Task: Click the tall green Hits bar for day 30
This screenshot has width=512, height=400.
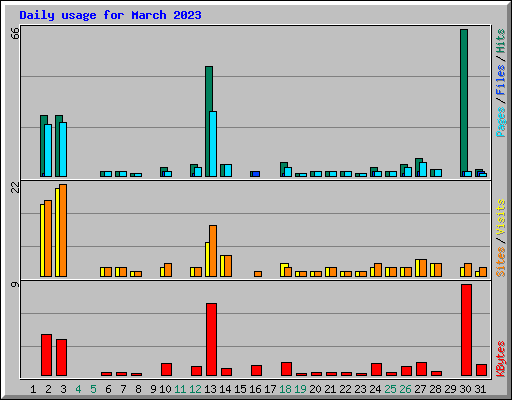Action: tap(464, 103)
